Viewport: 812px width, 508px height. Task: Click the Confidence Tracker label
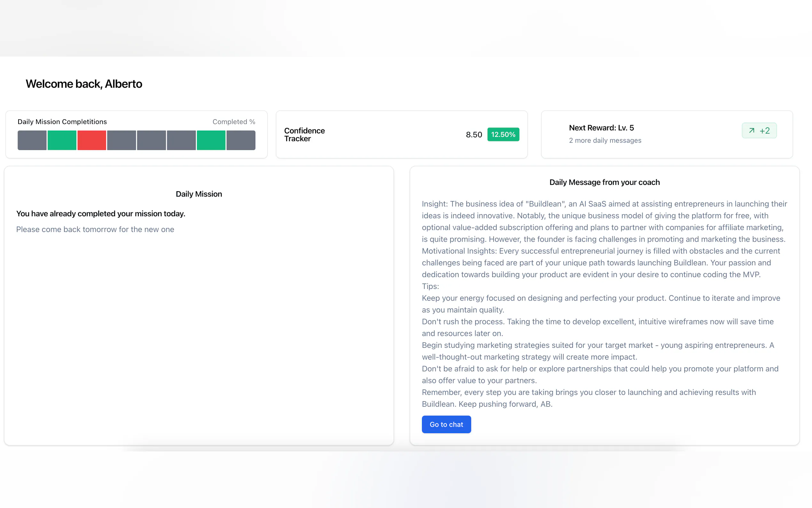(x=304, y=134)
